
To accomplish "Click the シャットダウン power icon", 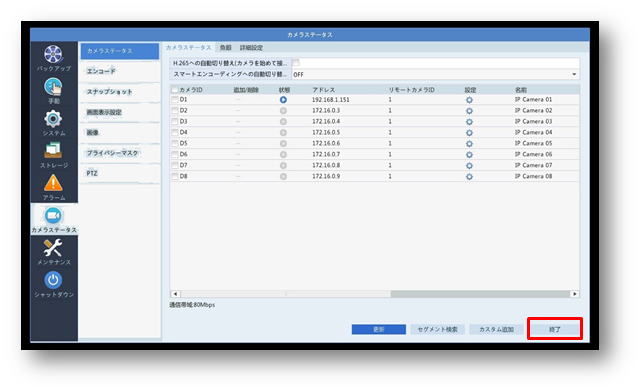I will pyautogui.click(x=53, y=280).
